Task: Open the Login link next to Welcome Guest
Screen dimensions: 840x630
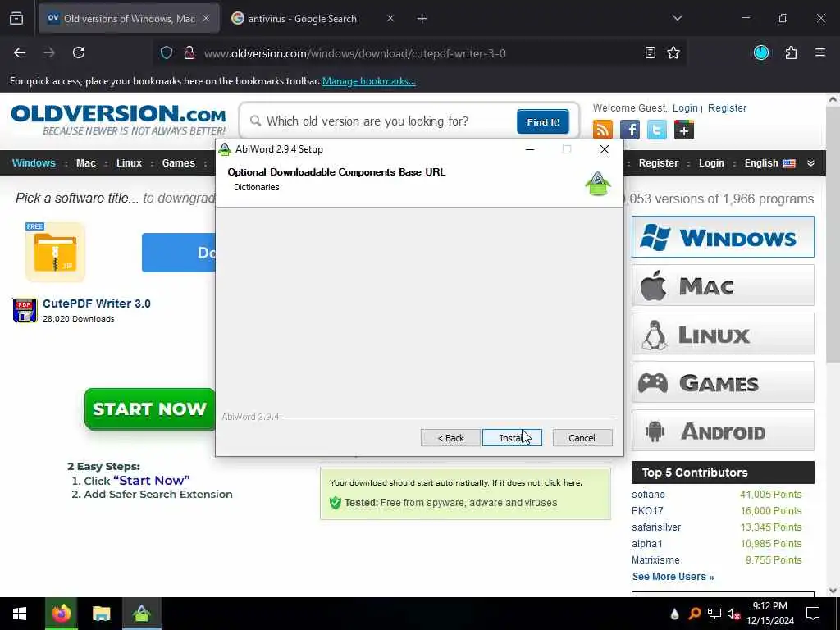Action: 685,108
